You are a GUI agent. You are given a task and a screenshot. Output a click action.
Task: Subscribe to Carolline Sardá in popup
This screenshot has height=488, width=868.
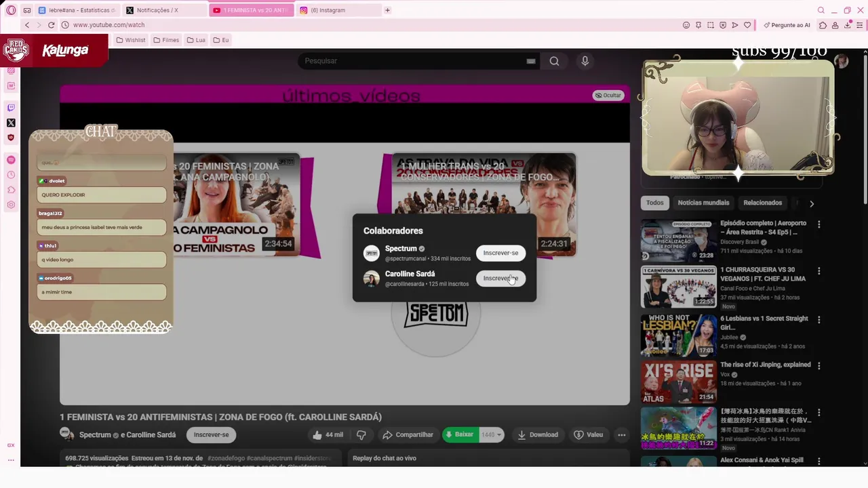pos(500,279)
